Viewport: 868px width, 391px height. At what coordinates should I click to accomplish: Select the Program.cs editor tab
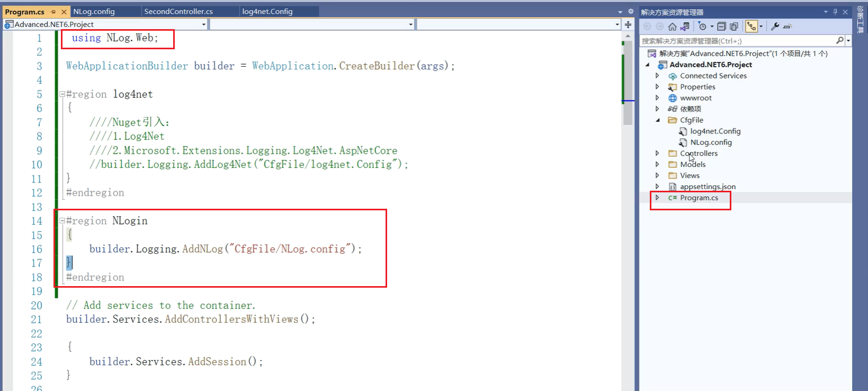click(x=25, y=12)
